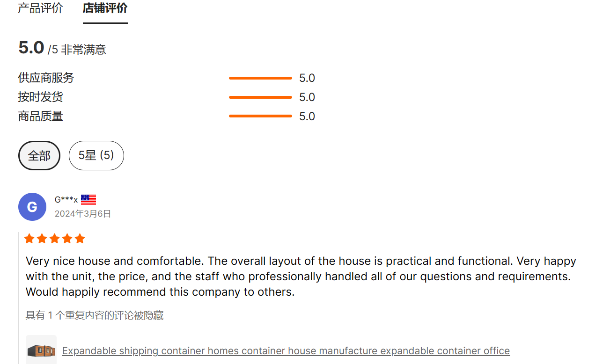Click the first orange rating star
This screenshot has width=603, height=364.
pyautogui.click(x=29, y=239)
